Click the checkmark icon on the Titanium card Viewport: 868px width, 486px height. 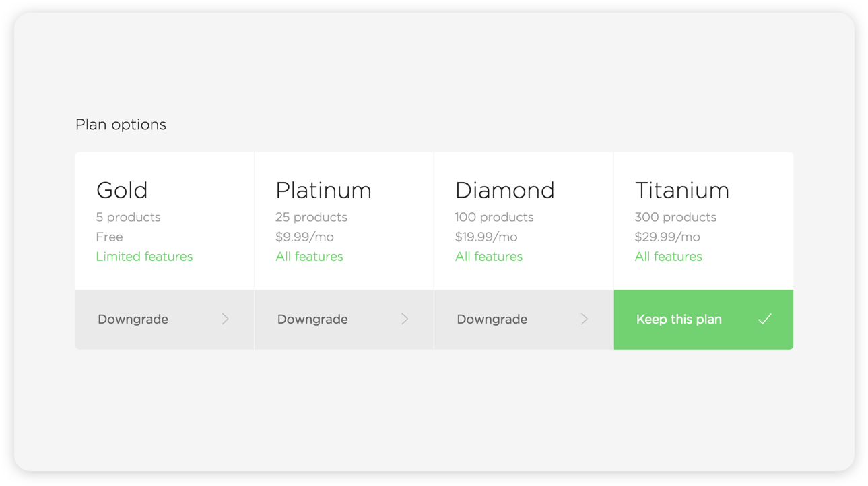click(x=764, y=319)
